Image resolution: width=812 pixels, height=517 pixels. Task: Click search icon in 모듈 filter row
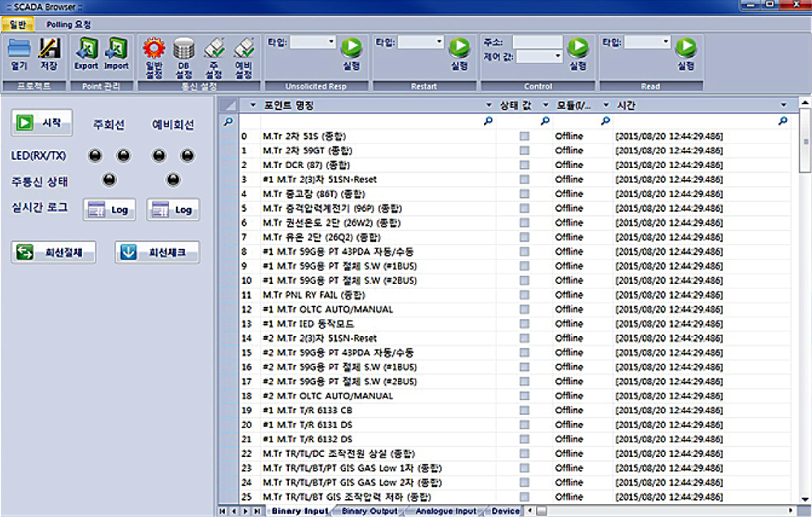606,121
